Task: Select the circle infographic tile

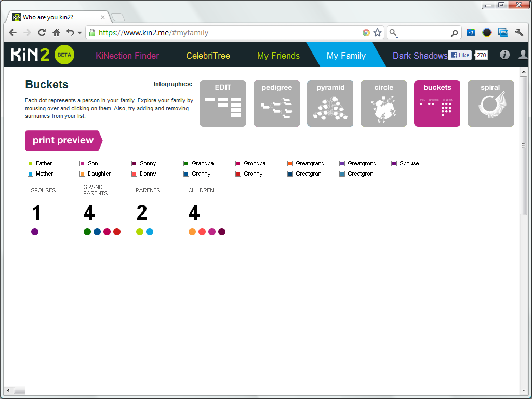Action: [x=383, y=103]
